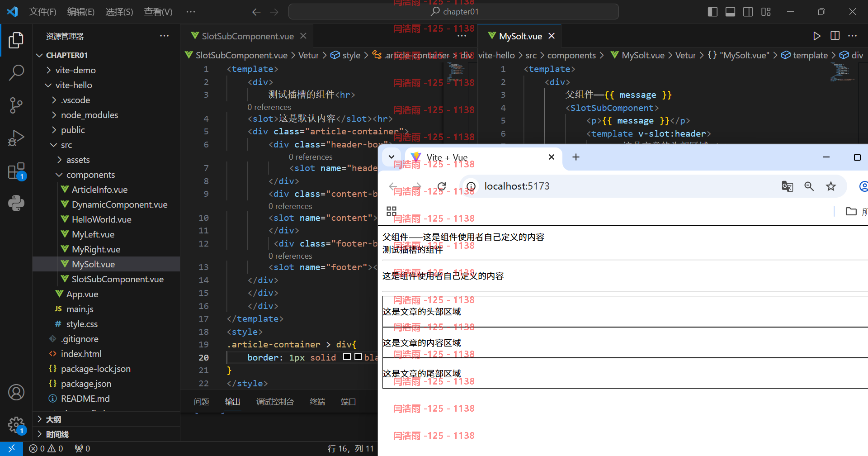This screenshot has width=868, height=456.
Task: Expand the 大纲 outline section
Action: [107, 419]
